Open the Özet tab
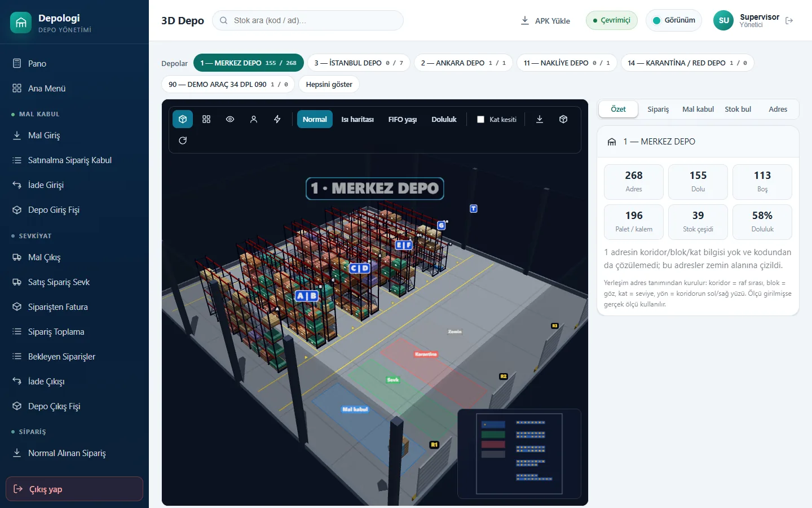The image size is (812, 508). point(618,109)
